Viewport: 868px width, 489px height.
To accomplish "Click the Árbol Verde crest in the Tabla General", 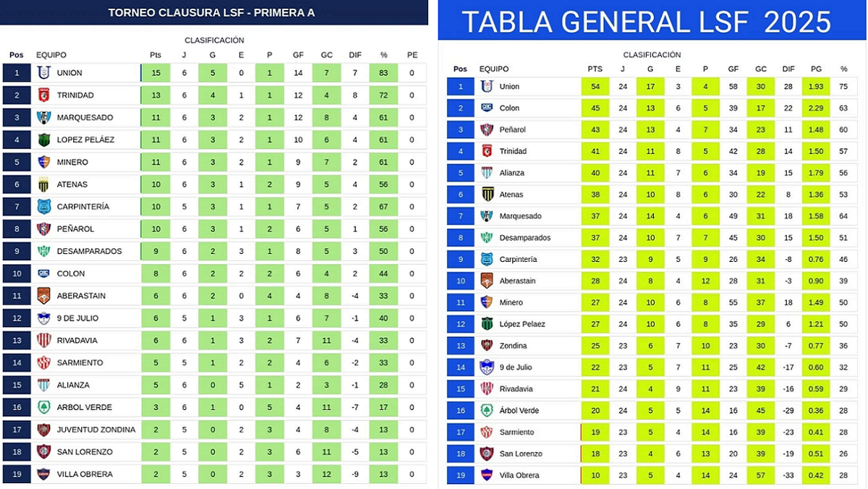I will [487, 410].
